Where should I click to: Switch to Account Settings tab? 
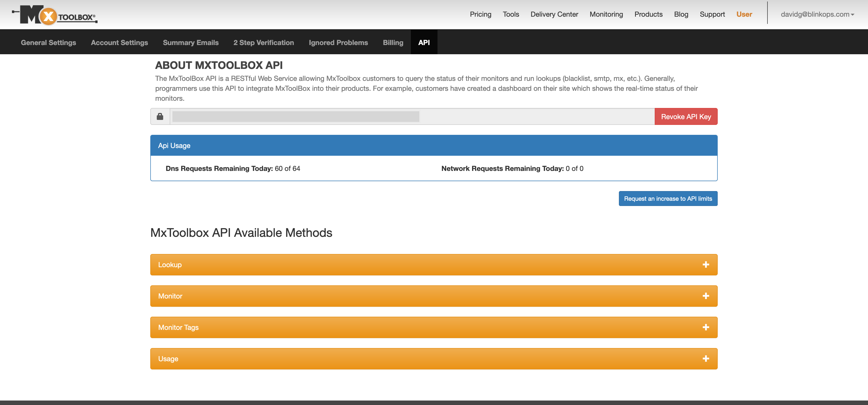(x=119, y=43)
